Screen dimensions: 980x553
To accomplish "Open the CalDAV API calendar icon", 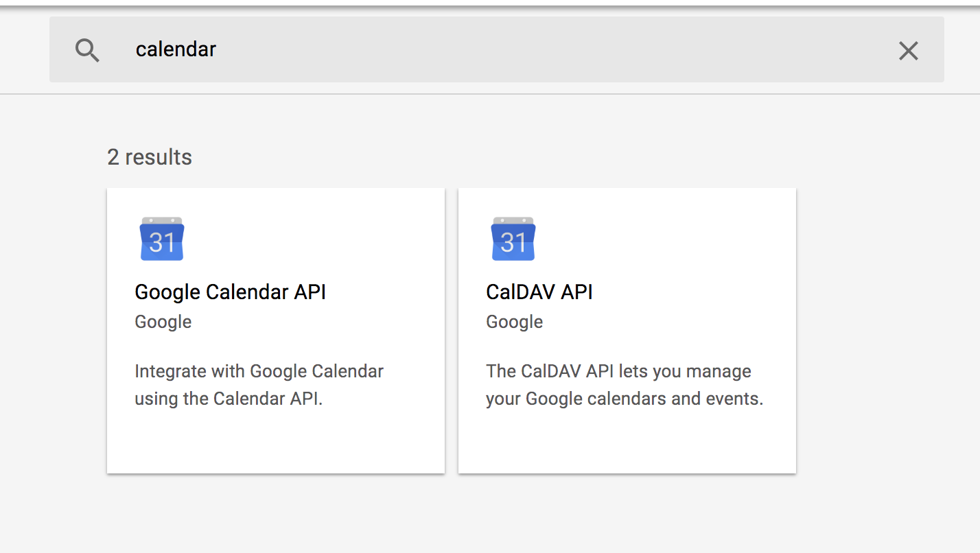I will pyautogui.click(x=513, y=239).
